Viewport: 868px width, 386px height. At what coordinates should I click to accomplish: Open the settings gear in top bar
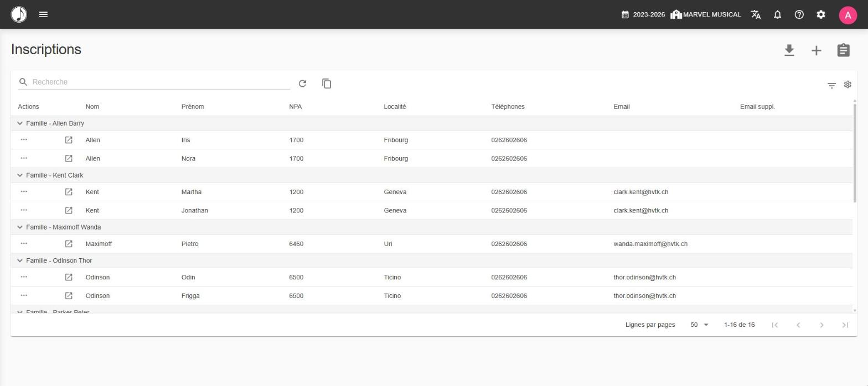tap(821, 14)
